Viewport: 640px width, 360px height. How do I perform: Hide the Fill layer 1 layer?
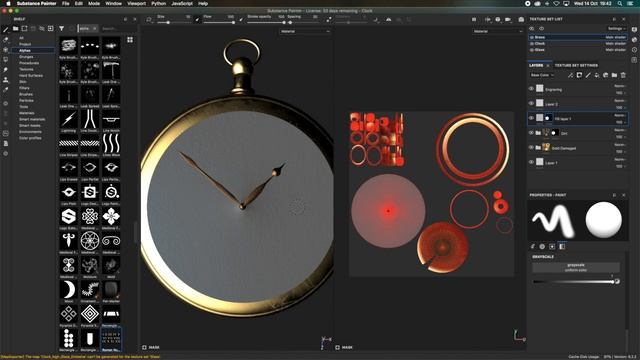531,118
